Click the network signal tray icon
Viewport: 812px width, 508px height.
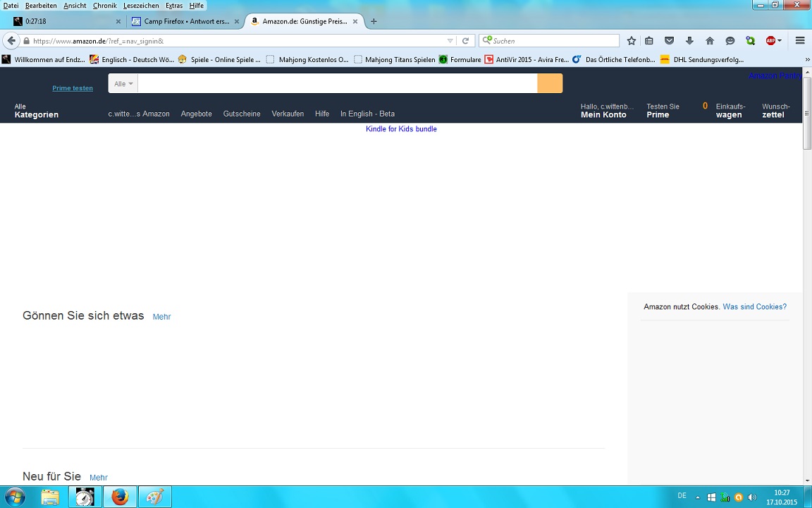pyautogui.click(x=725, y=497)
